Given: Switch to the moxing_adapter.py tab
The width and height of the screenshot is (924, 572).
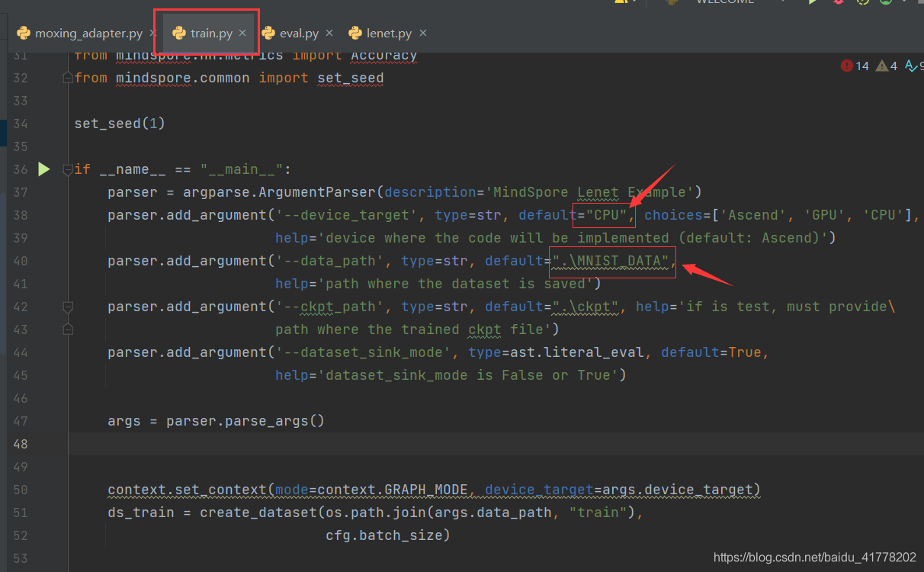Looking at the screenshot, I should pos(88,33).
